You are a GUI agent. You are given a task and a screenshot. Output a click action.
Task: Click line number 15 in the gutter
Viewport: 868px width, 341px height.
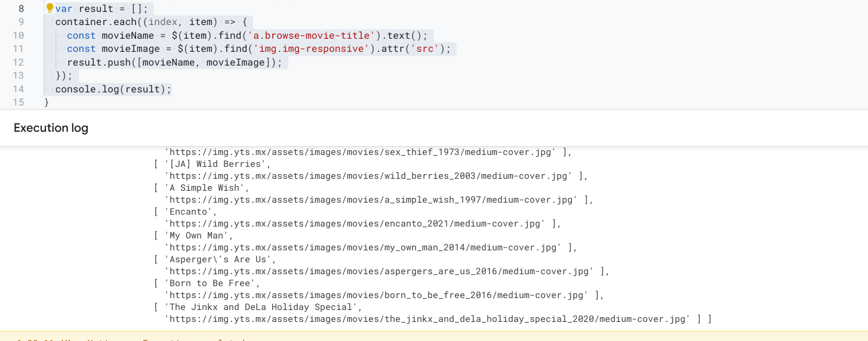coord(18,103)
